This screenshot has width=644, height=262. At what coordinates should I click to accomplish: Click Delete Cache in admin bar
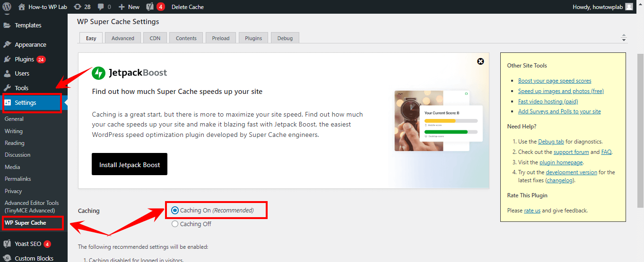tap(188, 7)
